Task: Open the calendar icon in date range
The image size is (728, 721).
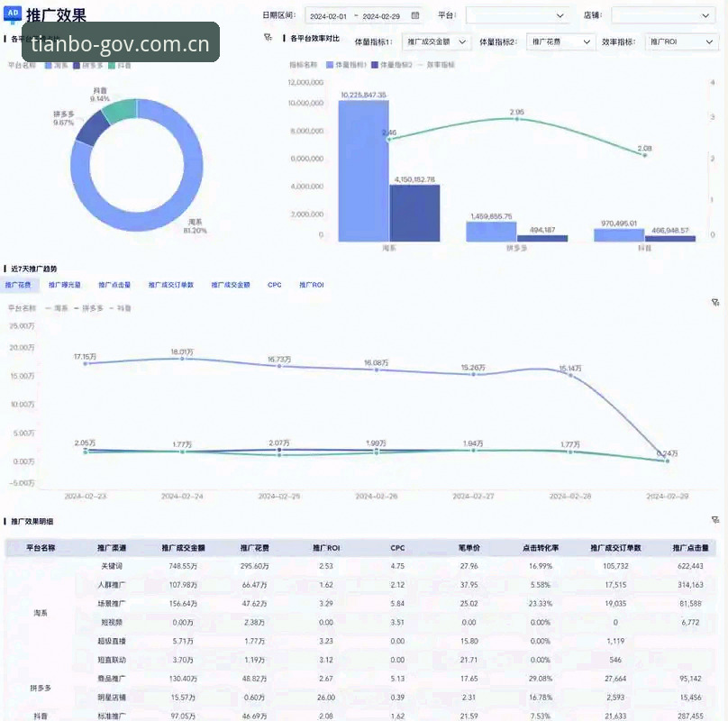Action: tap(415, 15)
